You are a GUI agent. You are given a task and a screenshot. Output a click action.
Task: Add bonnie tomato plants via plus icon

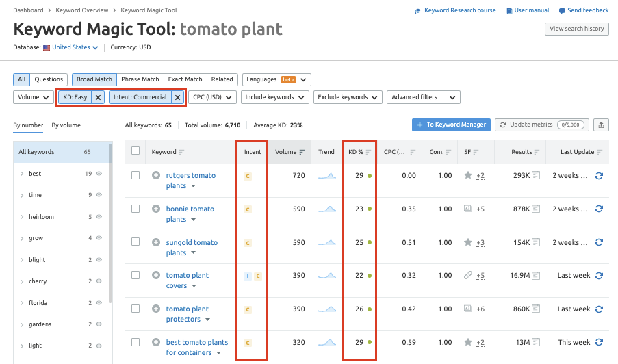click(x=156, y=209)
